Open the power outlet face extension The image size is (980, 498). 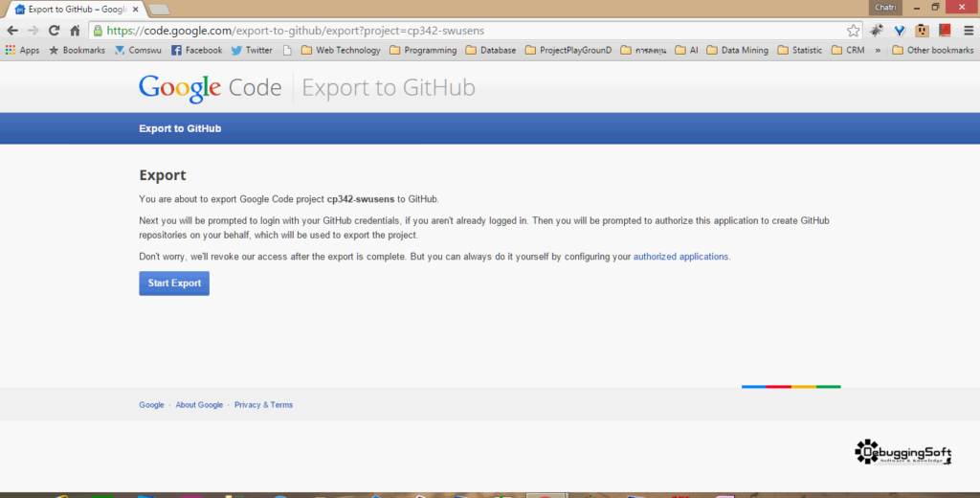point(922,30)
